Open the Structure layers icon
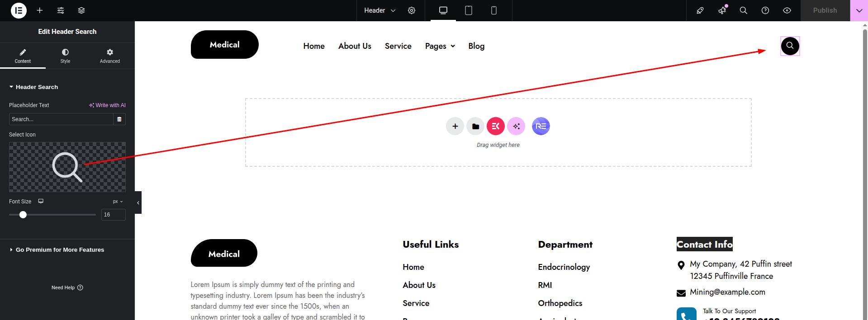 pos(81,10)
